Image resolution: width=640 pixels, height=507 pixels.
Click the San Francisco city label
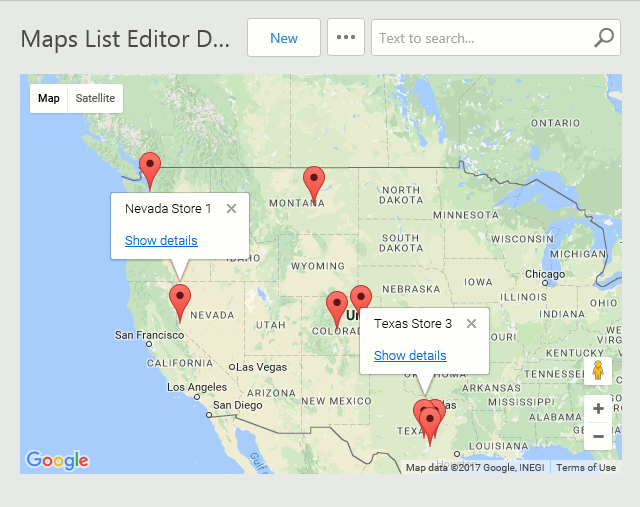(149, 335)
